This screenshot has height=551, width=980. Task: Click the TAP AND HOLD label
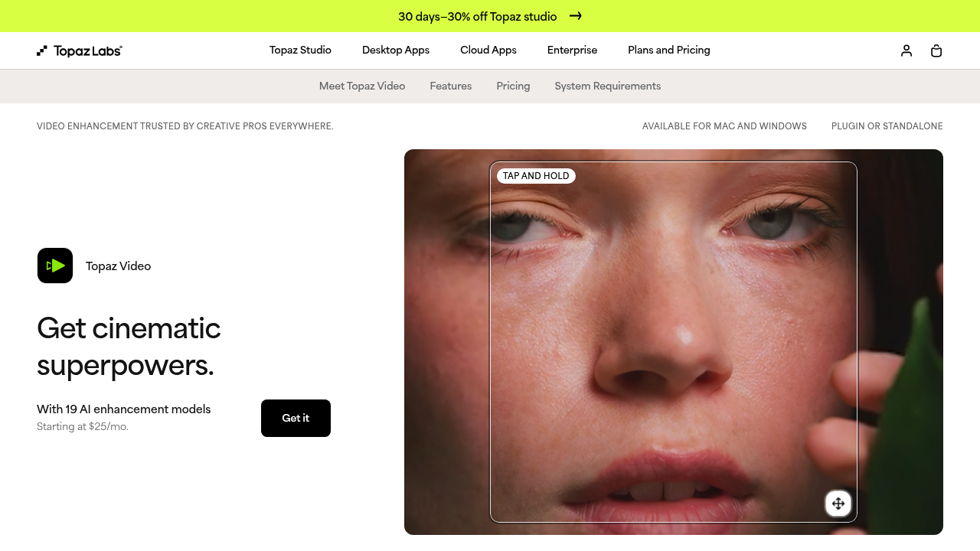click(536, 176)
